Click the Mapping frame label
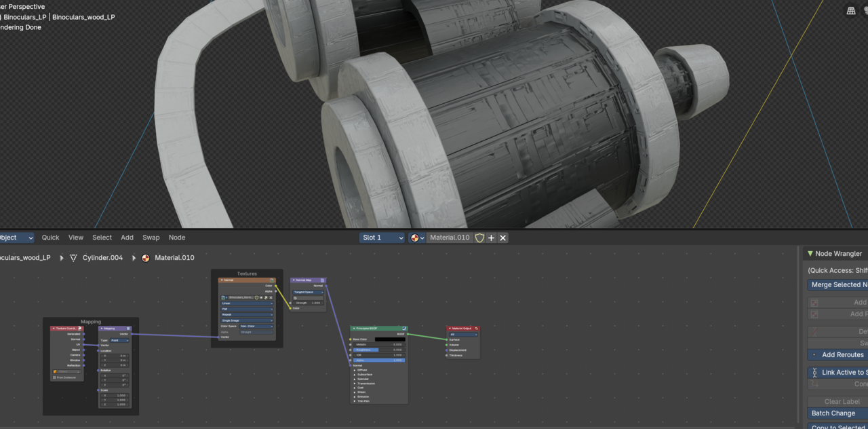868x429 pixels. (91, 322)
